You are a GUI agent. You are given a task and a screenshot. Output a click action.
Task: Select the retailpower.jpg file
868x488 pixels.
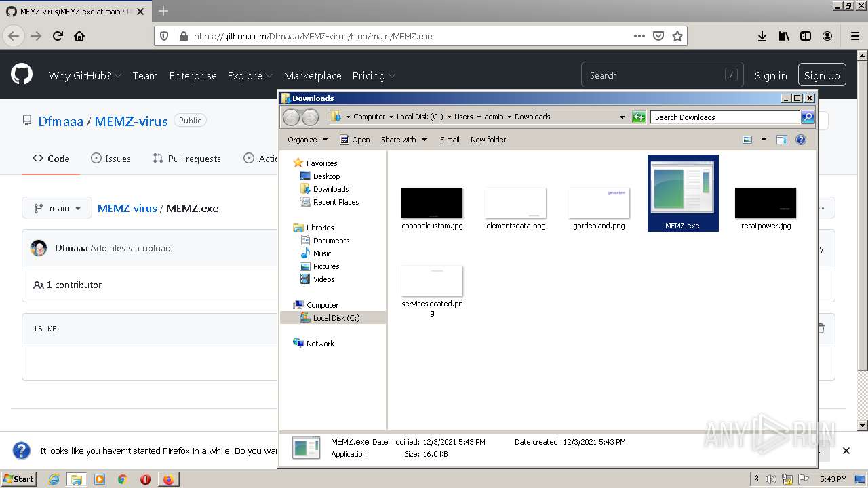pos(766,209)
